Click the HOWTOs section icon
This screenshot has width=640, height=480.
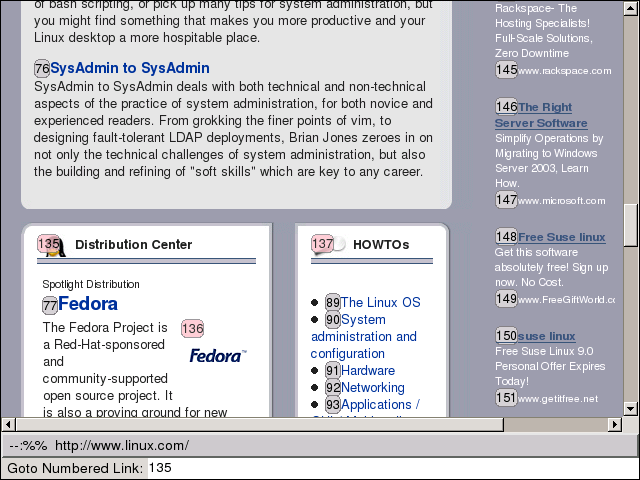(329, 245)
